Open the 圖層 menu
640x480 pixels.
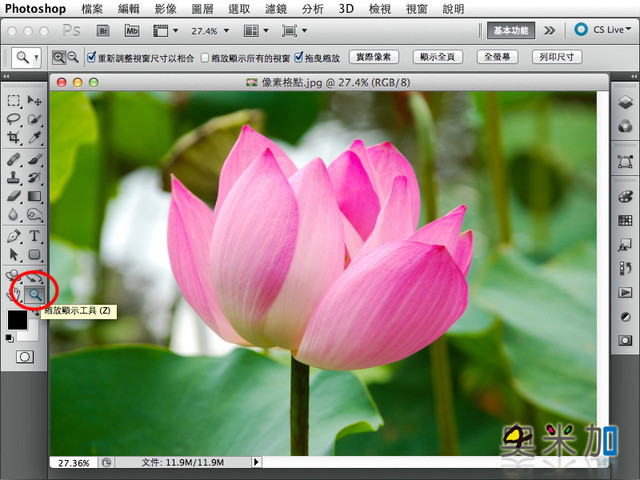coord(202,9)
